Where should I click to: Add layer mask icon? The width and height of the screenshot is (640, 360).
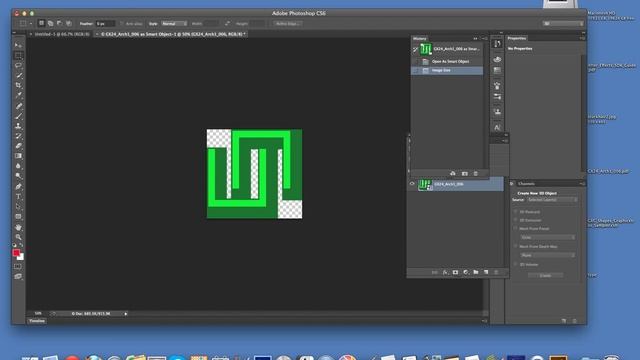(x=455, y=272)
